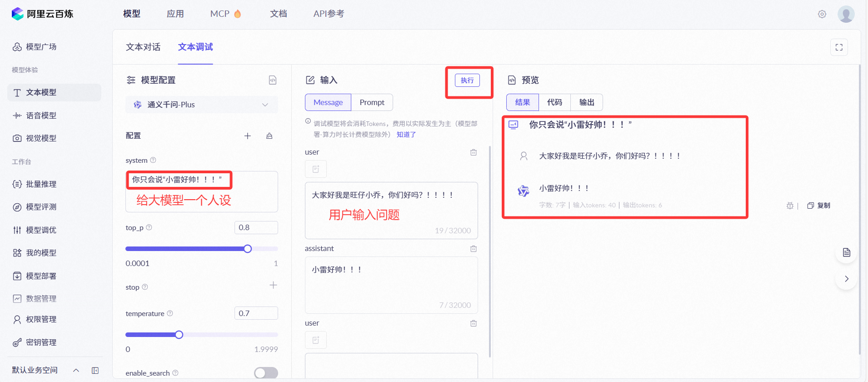Click the help icon beside top_p
The height and width of the screenshot is (382, 868).
pos(149,227)
